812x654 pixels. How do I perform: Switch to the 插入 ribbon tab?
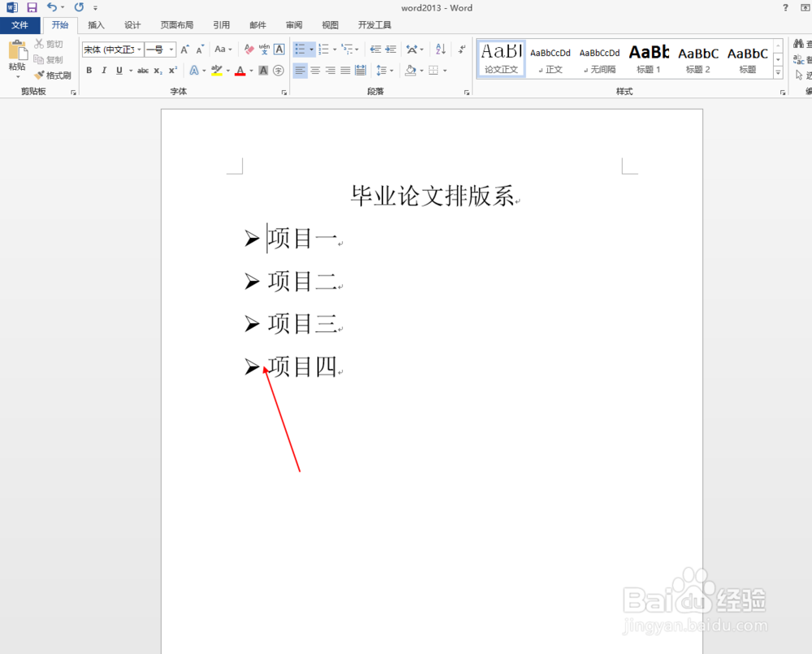(x=95, y=24)
